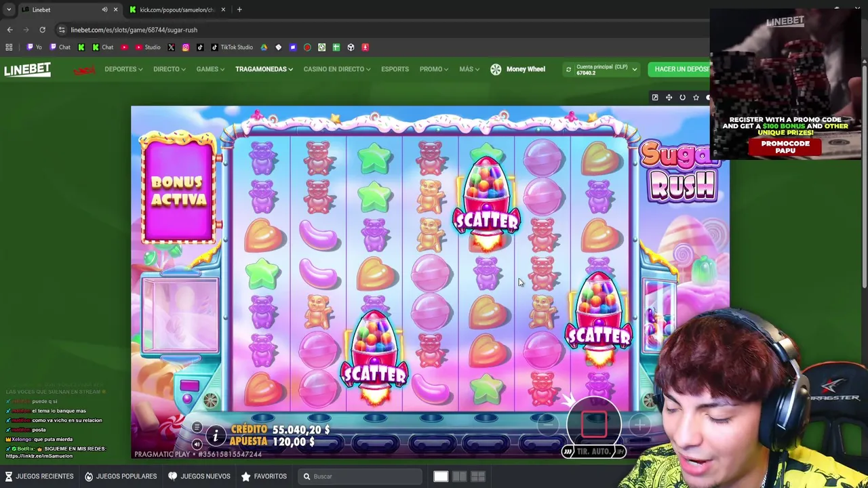Screen dimensions: 868x488
Task: Open Google Drive bookmark
Action: tap(264, 47)
